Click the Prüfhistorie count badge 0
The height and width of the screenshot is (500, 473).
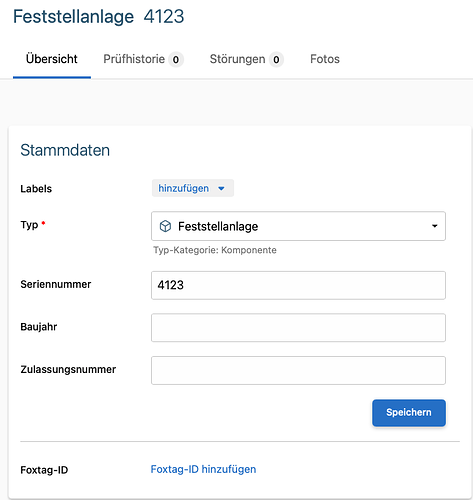tap(176, 60)
